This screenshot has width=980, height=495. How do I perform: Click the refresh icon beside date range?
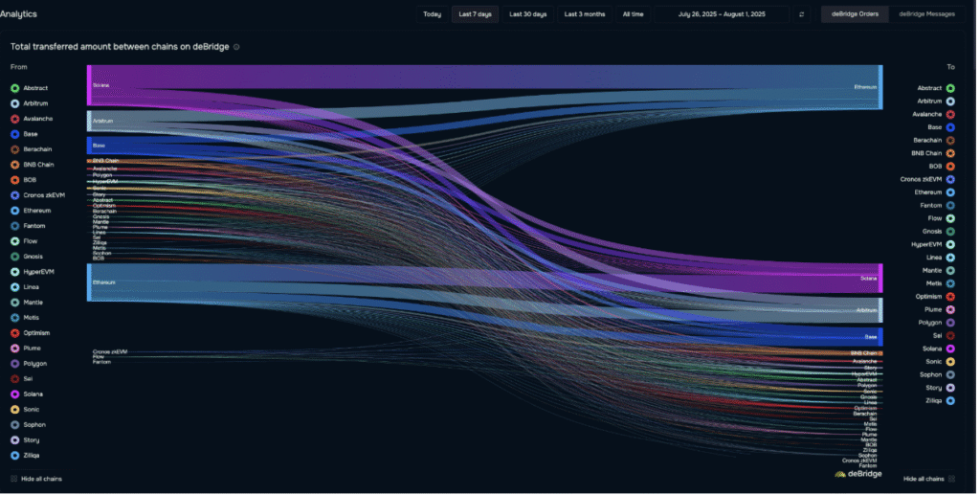tap(804, 14)
